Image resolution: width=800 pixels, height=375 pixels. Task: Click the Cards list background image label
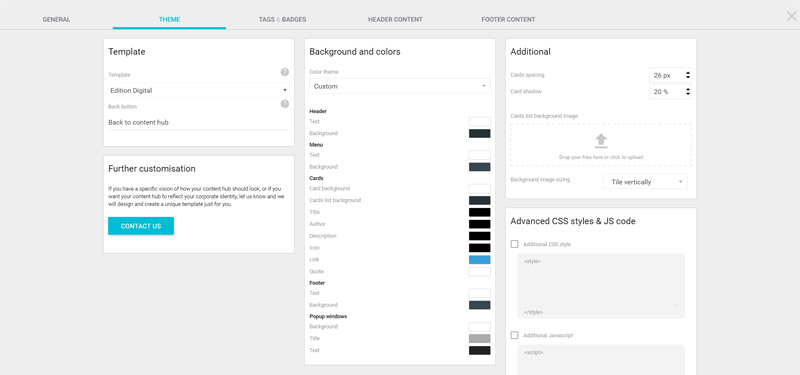[544, 116]
